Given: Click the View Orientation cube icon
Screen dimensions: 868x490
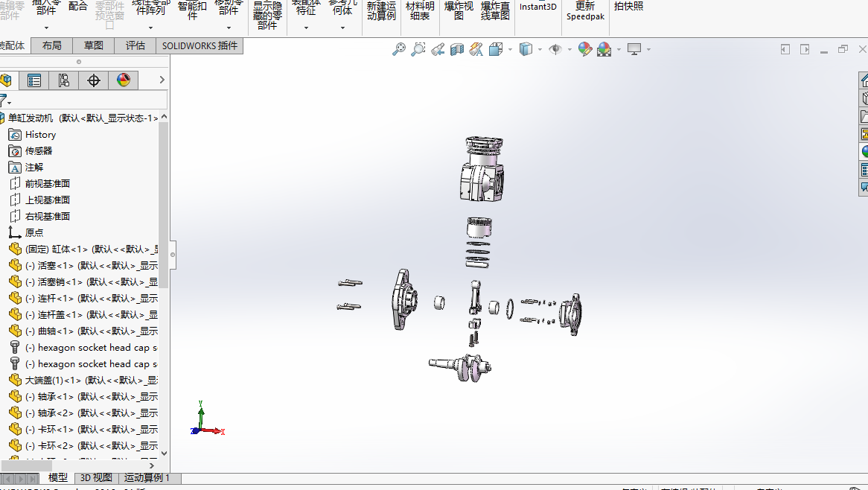Looking at the screenshot, I should 496,49.
